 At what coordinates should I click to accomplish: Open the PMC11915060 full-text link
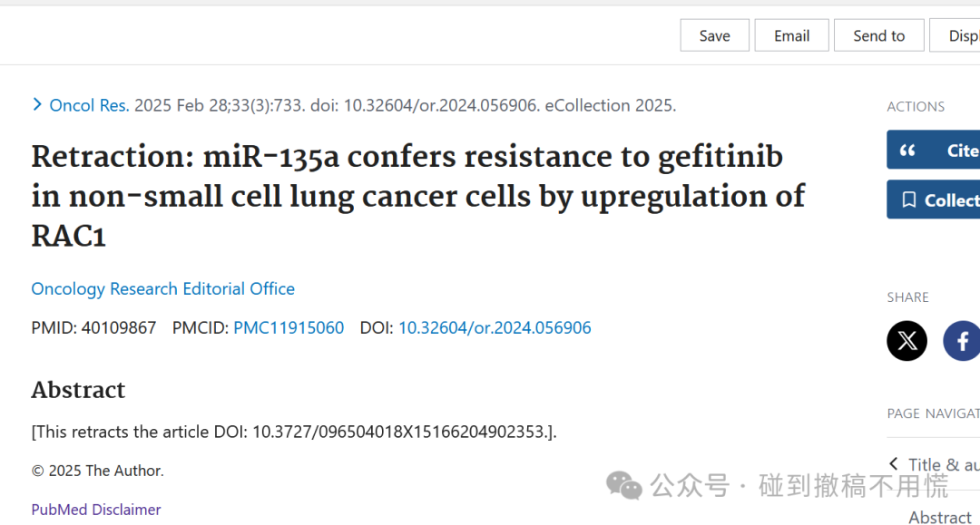(x=289, y=327)
